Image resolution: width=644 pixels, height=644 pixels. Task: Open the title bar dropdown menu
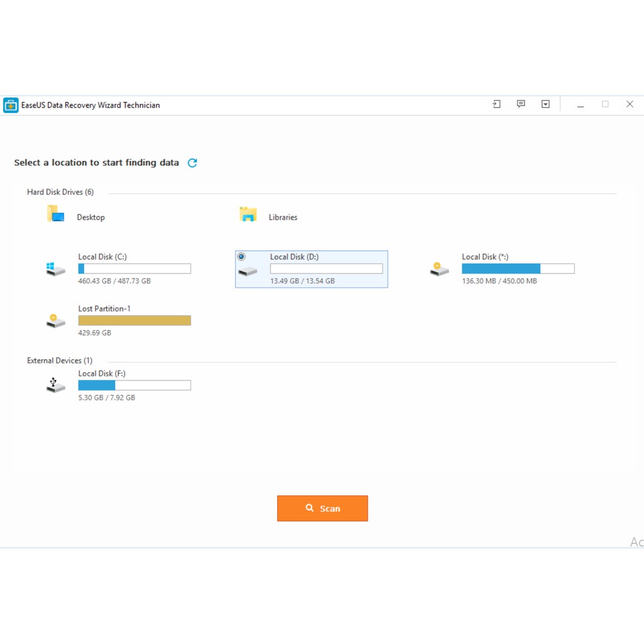tap(545, 104)
